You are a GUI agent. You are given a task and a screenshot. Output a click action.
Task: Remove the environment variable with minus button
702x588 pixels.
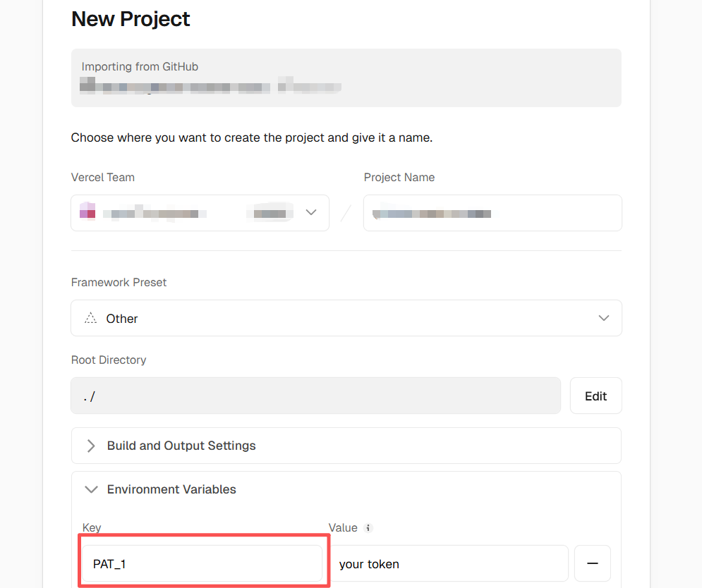click(x=593, y=563)
